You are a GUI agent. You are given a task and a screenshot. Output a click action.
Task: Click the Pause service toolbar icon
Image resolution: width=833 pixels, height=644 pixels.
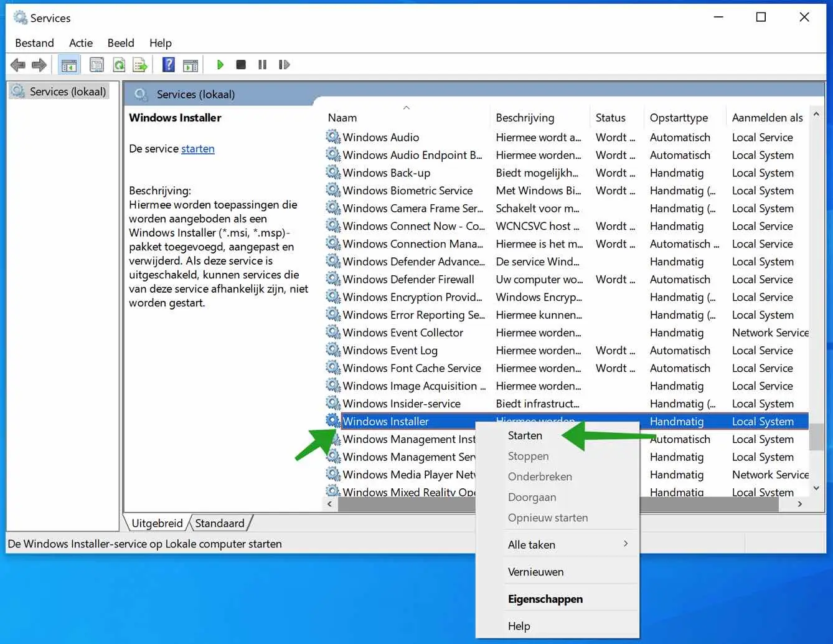tap(262, 65)
